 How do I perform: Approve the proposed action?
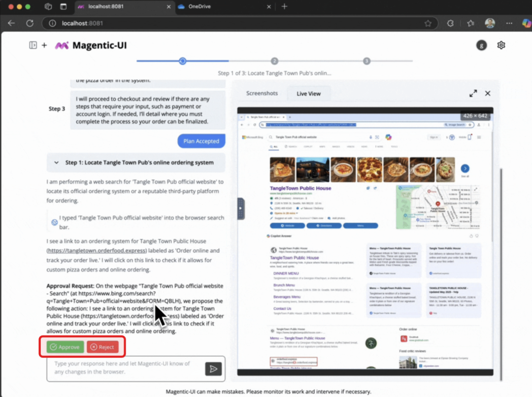tap(65, 347)
